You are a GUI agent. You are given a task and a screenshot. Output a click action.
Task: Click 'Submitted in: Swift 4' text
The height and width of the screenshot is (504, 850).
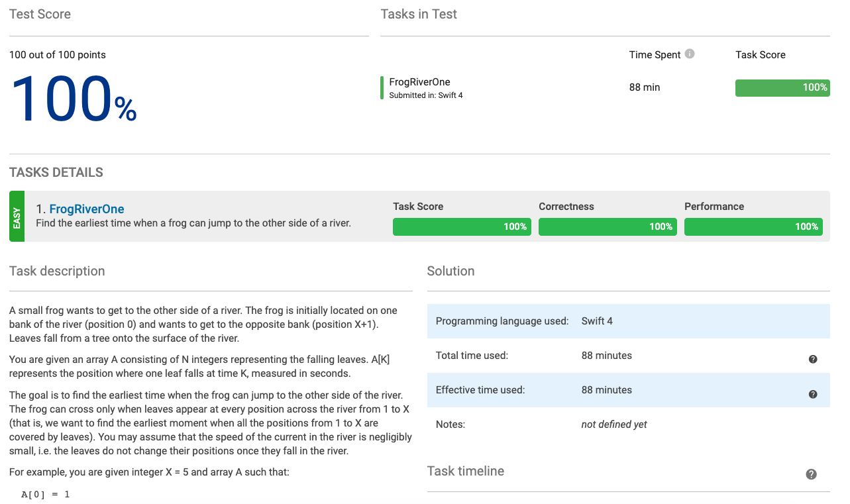(426, 95)
